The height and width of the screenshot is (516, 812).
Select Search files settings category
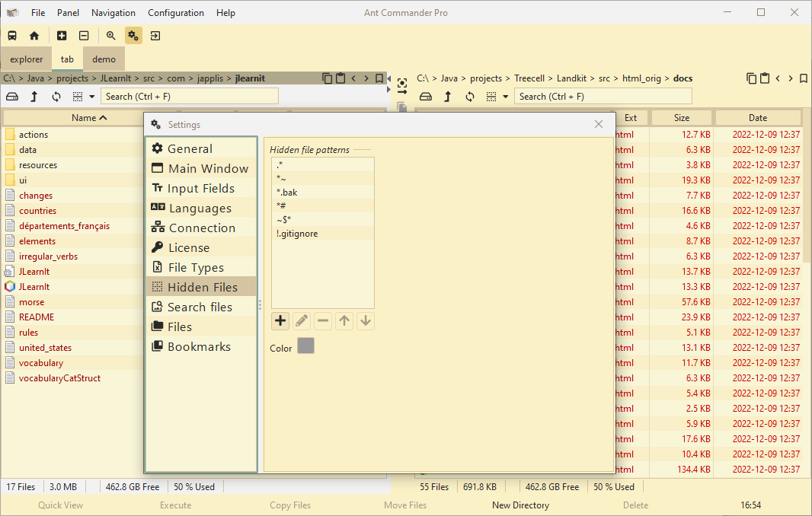click(x=201, y=307)
